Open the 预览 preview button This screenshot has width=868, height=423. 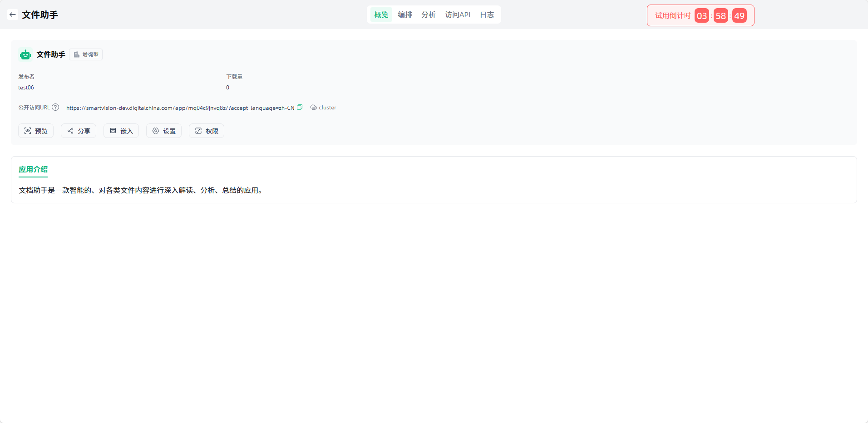(36, 131)
